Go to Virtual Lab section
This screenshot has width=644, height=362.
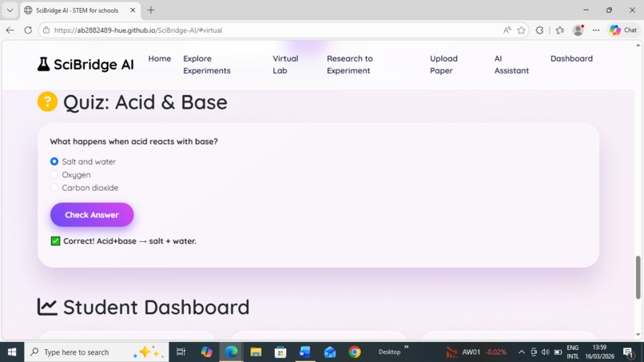[285, 65]
